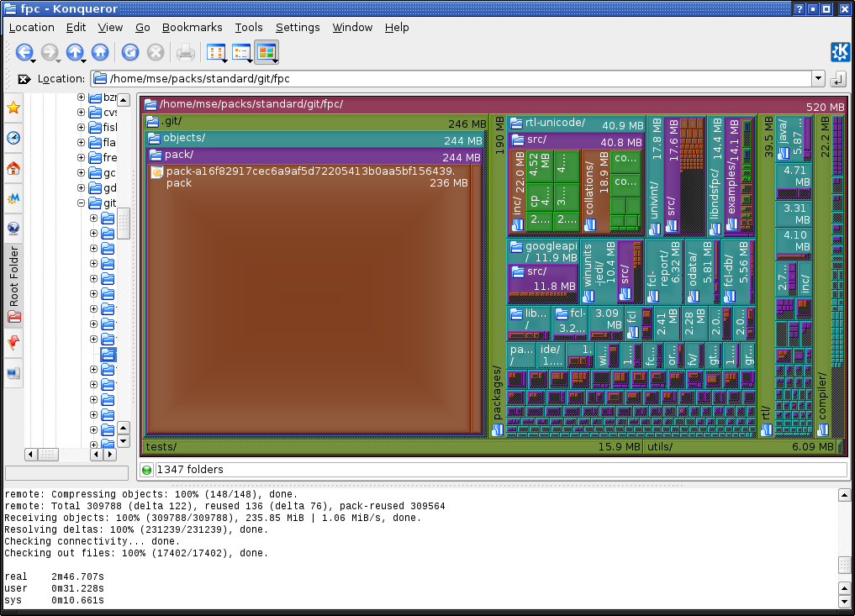Open the Bookmarks menu

(x=192, y=27)
